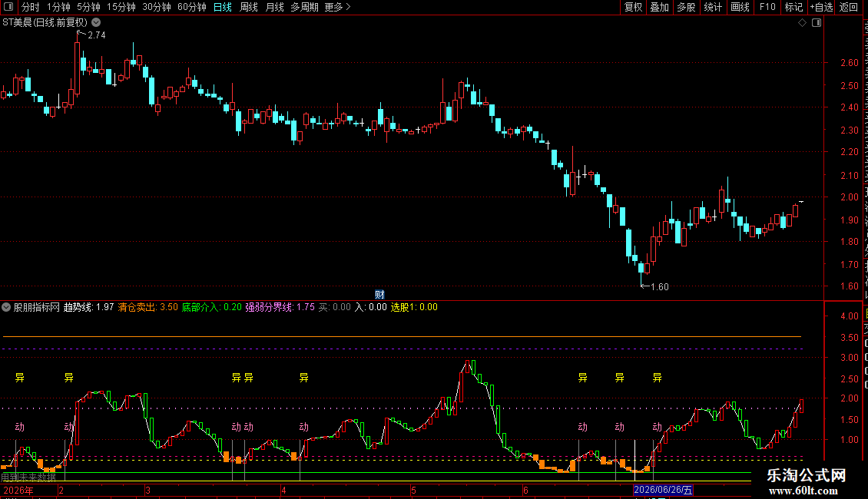The width and height of the screenshot is (868, 499).
Task: Click the 2026年 time axis label
Action: 18,490
